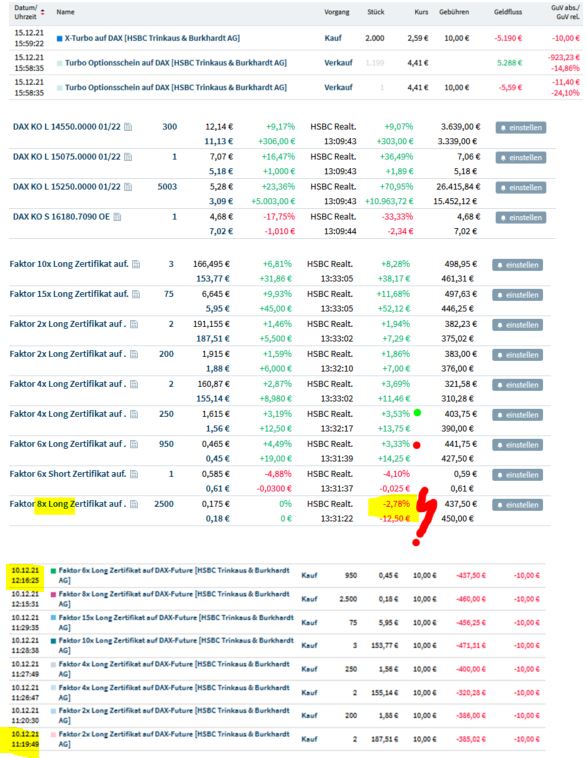Open document icon for Faktor 4x Long, 2 Stück
This screenshot has width=587, height=758.
(134, 384)
